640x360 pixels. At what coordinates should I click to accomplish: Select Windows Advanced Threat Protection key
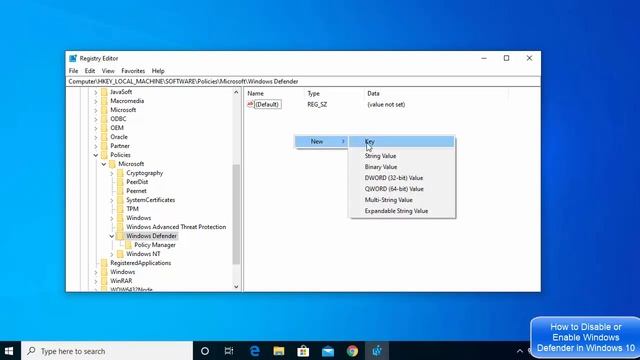pyautogui.click(x=176, y=227)
